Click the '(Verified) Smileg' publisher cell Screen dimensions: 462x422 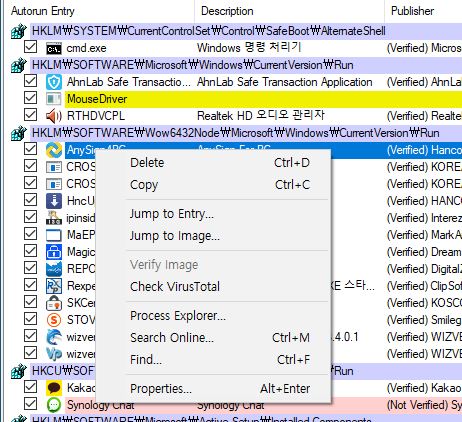424,320
